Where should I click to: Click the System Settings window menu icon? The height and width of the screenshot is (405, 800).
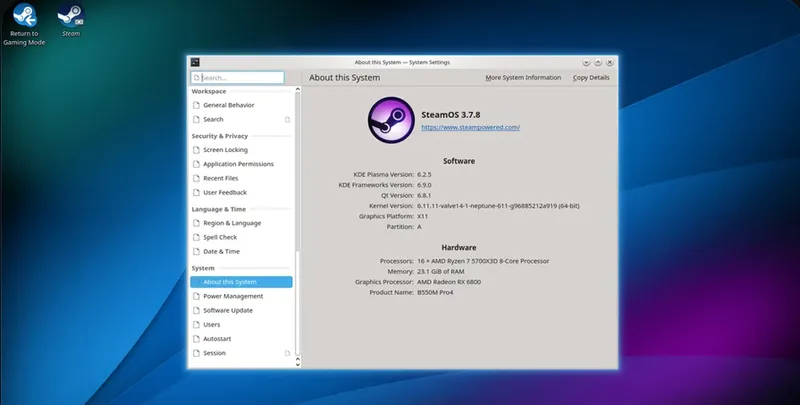pyautogui.click(x=195, y=62)
